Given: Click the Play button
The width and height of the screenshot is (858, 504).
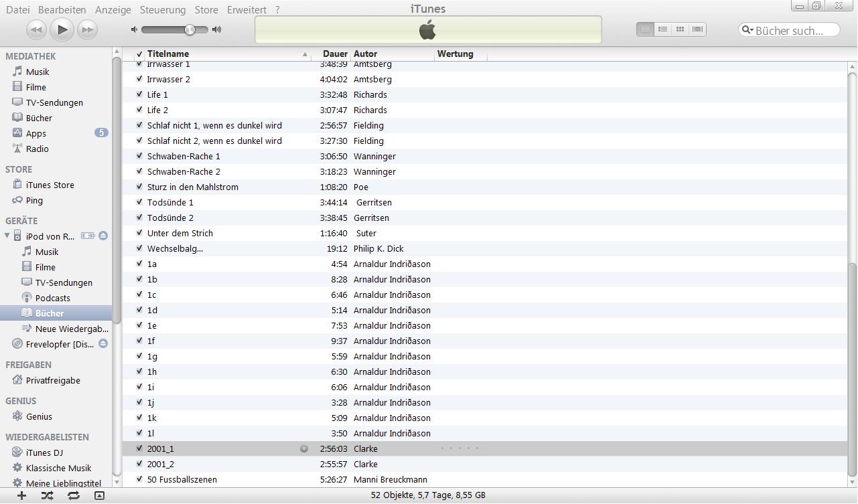Looking at the screenshot, I should click(x=62, y=29).
